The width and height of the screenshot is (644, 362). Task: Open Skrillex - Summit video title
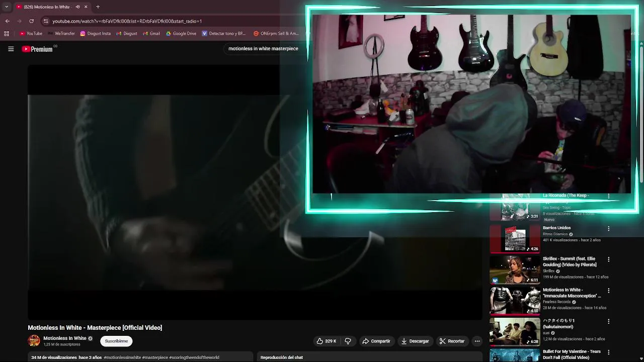coord(569,261)
